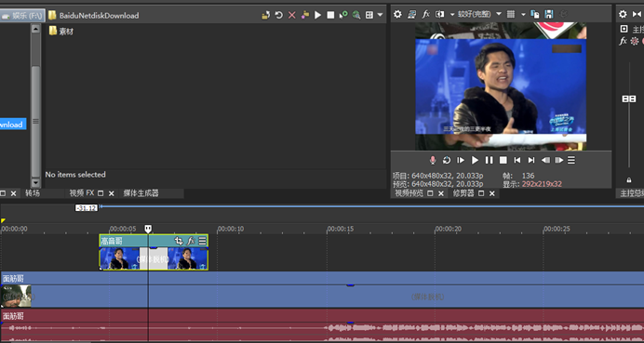Image resolution: width=644 pixels, height=343 pixels.
Task: Toggle split screen view in preview
Action: (440, 14)
